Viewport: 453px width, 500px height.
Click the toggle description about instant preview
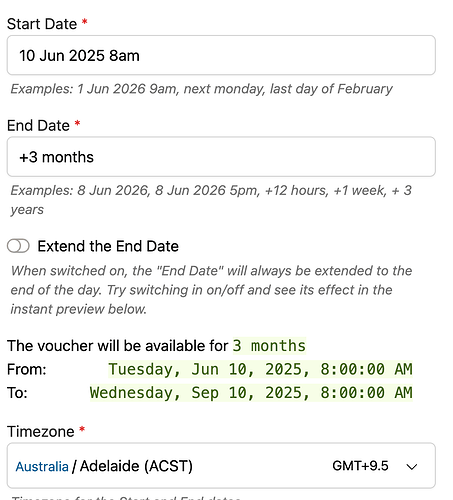pyautogui.click(x=211, y=290)
